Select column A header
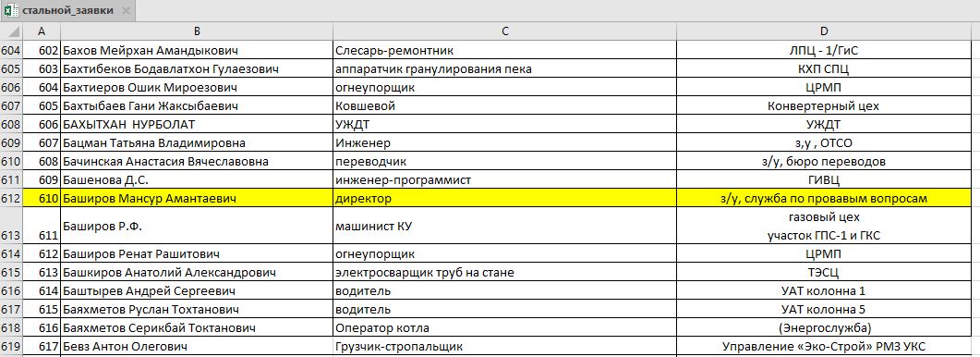This screenshot has height=357, width=980. point(42,31)
